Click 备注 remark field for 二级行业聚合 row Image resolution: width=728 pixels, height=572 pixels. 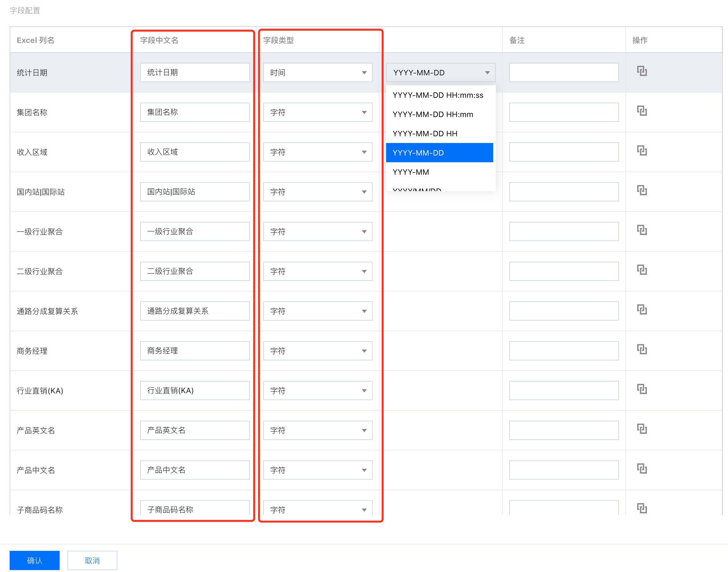click(563, 271)
